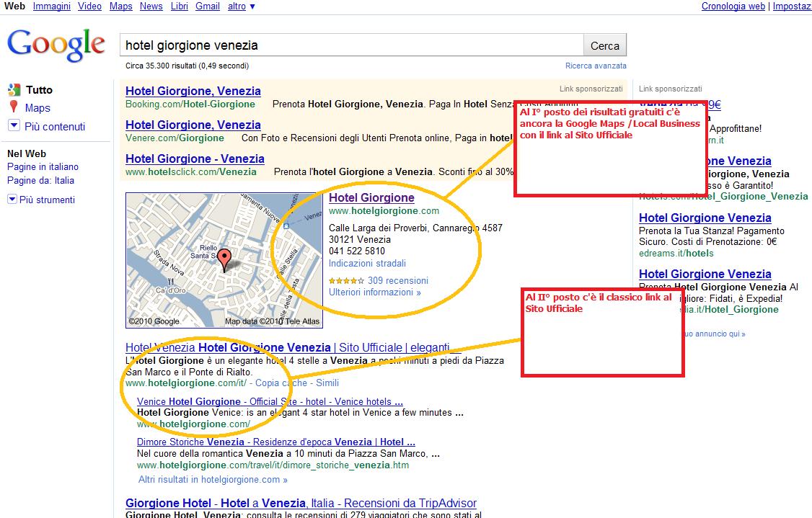Click the red Maps pin icon in sidebar
The image size is (812, 518).
pos(14,107)
